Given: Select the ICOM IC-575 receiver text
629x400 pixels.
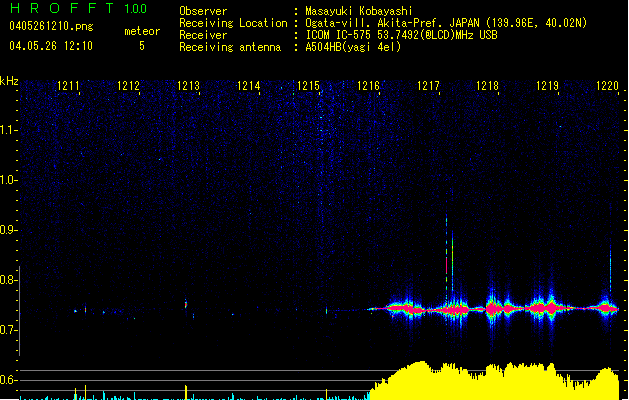Looking at the screenshot, I should pyautogui.click(x=401, y=35).
